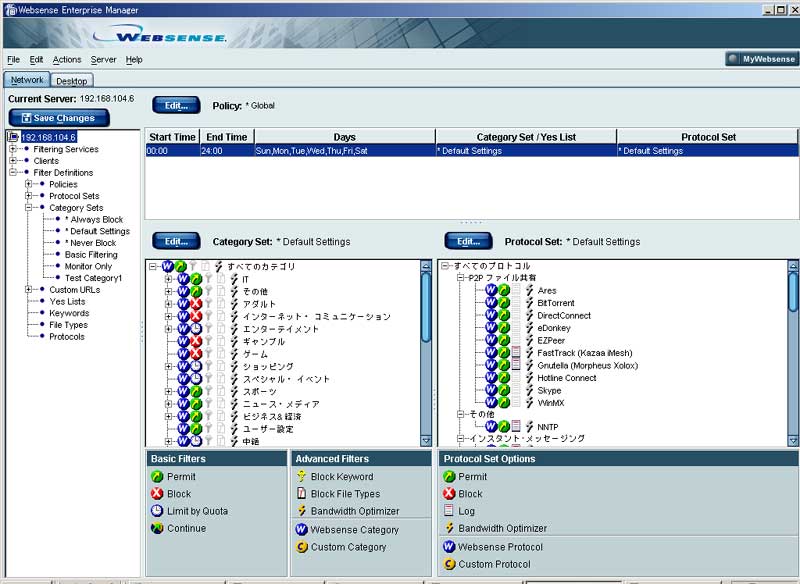
Task: Expand the Policies node
Action: [x=29, y=184]
